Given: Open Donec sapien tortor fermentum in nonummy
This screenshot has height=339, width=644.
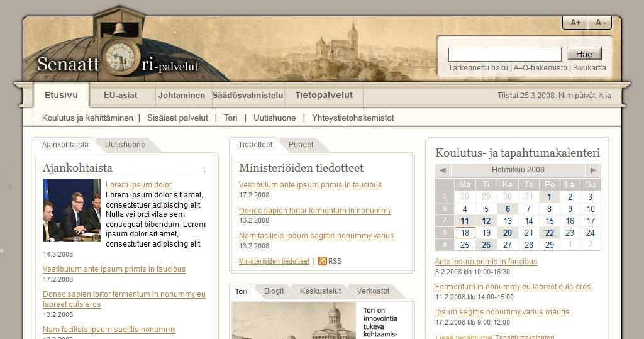Looking at the screenshot, I should 315,211.
